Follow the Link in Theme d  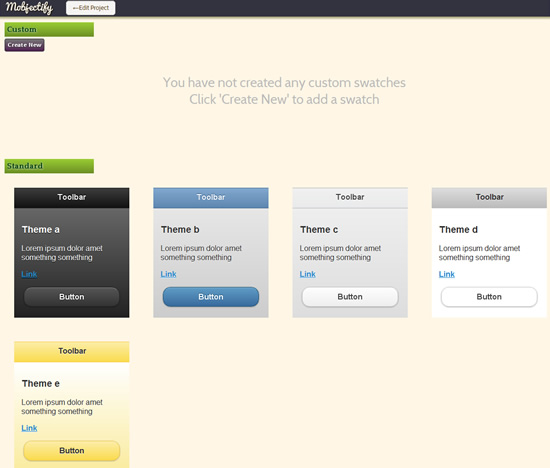click(x=447, y=274)
